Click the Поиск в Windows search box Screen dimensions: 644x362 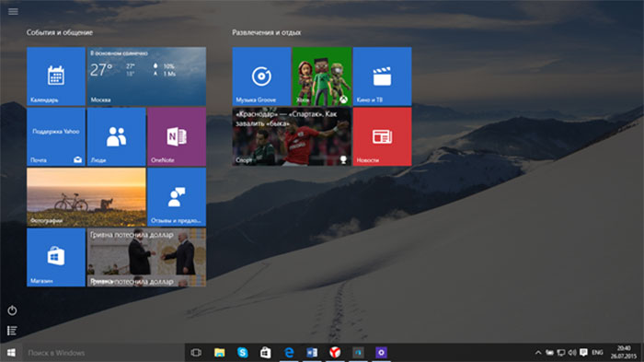coord(103,353)
